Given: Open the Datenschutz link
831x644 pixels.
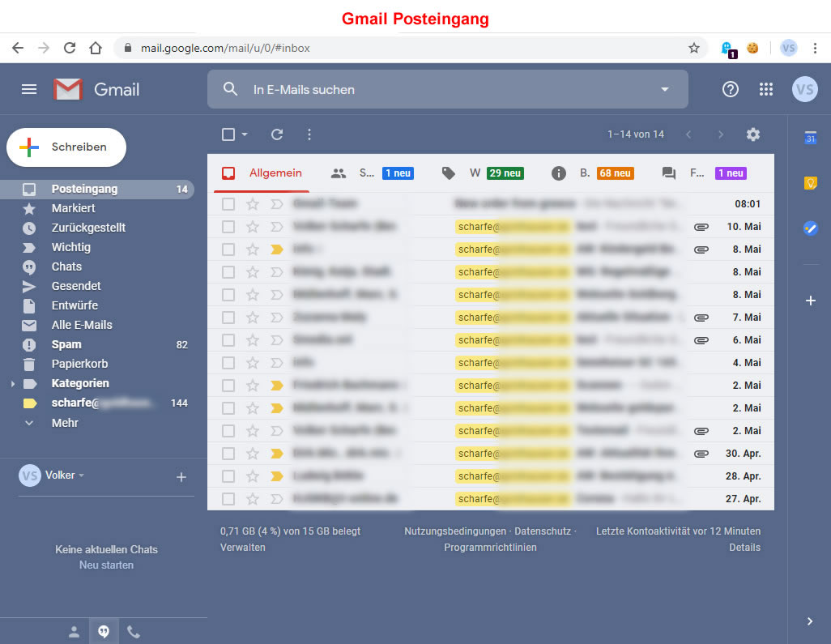Looking at the screenshot, I should (543, 531).
